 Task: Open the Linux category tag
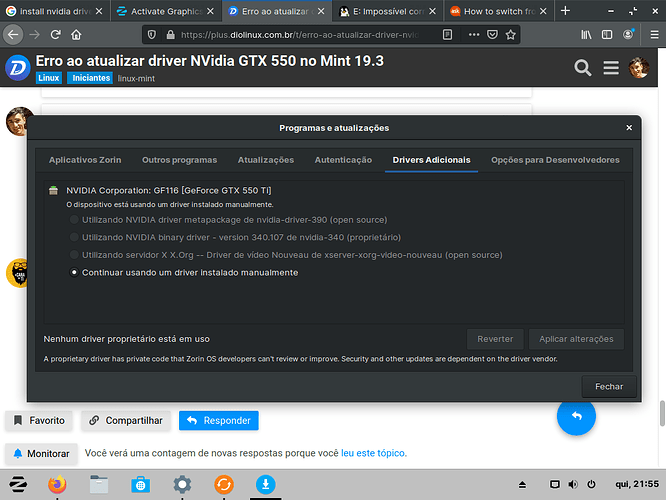coord(49,78)
